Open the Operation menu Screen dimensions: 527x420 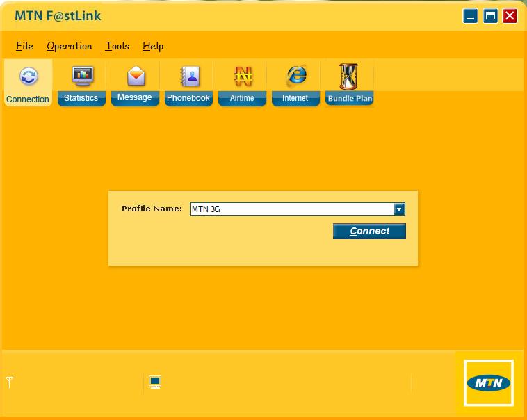click(x=70, y=46)
